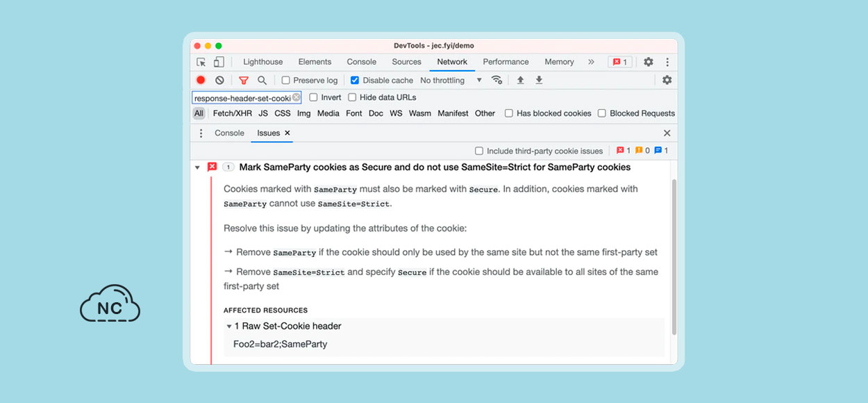Enable the Has blocked cookies checkbox
868x403 pixels.
tap(509, 113)
